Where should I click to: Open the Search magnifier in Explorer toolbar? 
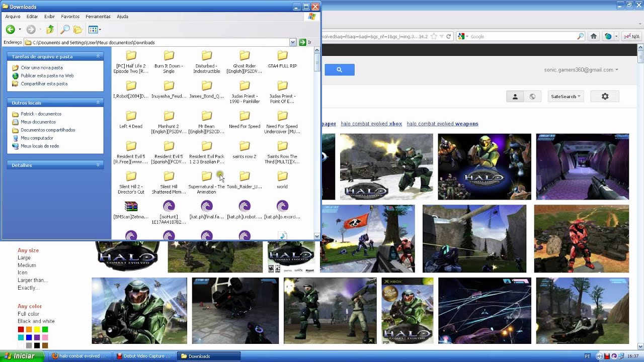[x=65, y=30]
